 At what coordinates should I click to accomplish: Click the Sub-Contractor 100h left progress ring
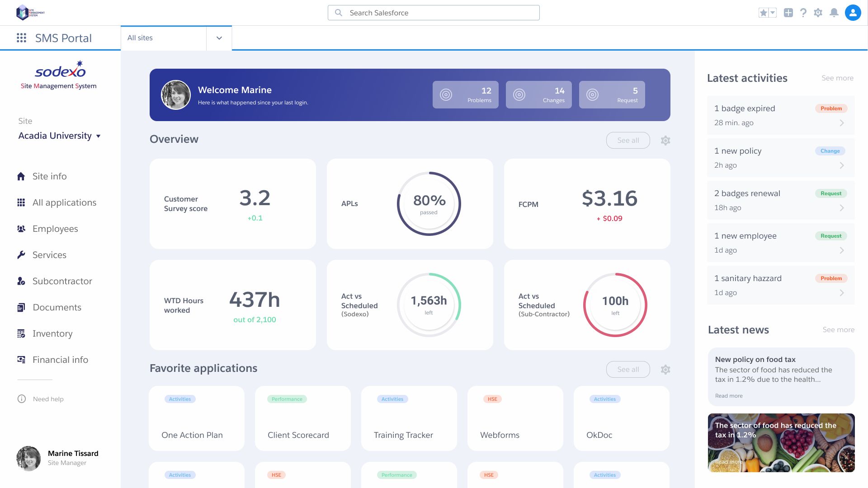pyautogui.click(x=615, y=305)
